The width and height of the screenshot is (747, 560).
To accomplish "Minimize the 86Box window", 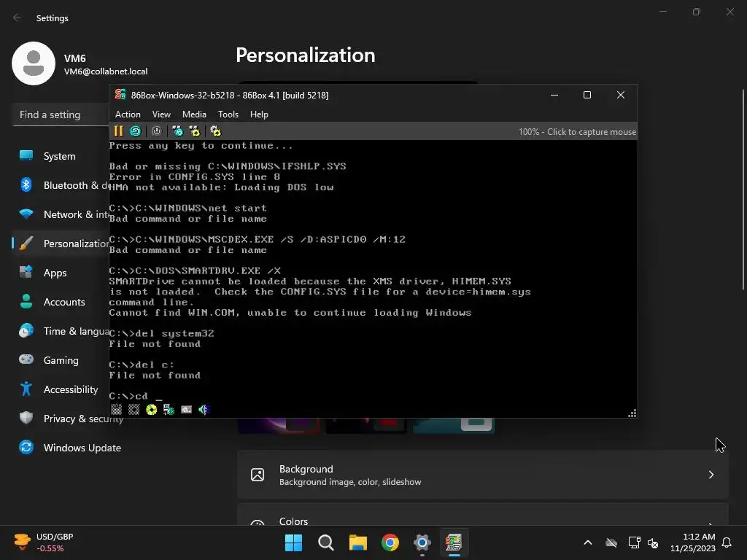I will 554,95.
